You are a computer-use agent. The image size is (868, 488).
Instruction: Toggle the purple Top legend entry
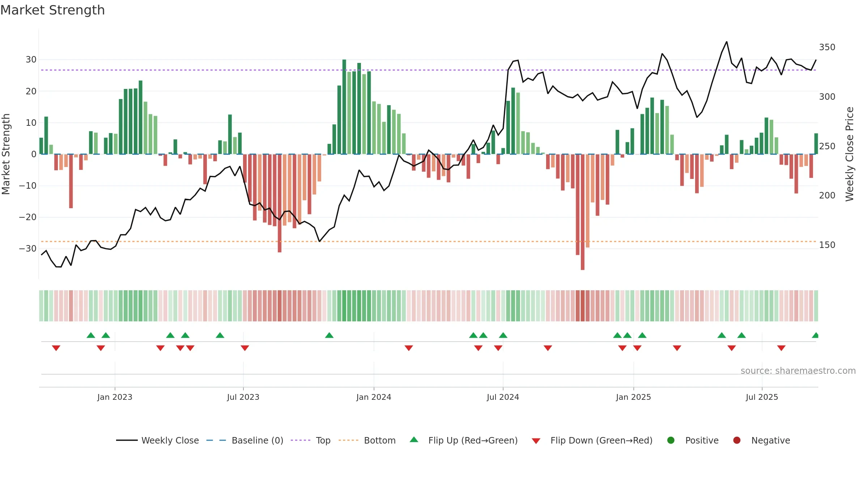tap(311, 440)
